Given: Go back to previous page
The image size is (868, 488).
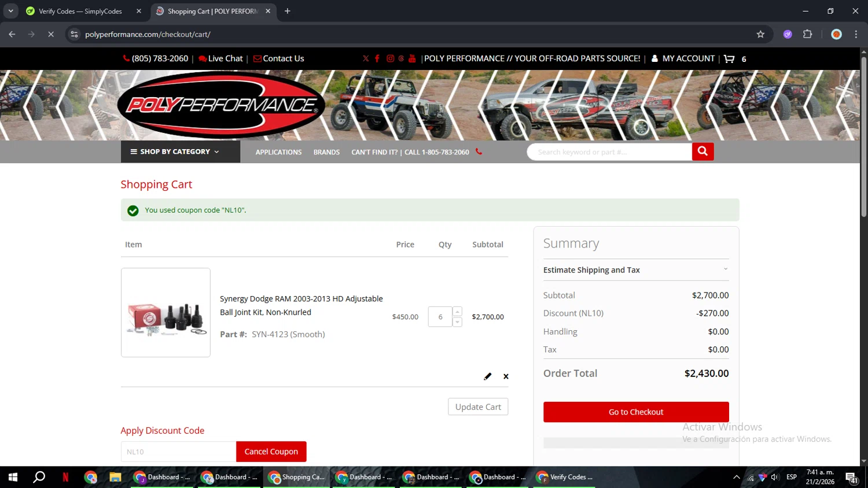Looking at the screenshot, I should coord(12,34).
